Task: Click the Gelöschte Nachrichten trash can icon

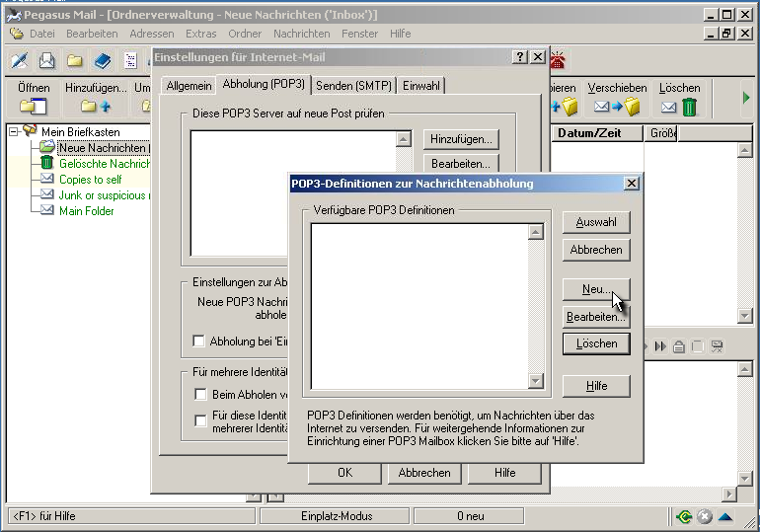Action: pos(46,162)
